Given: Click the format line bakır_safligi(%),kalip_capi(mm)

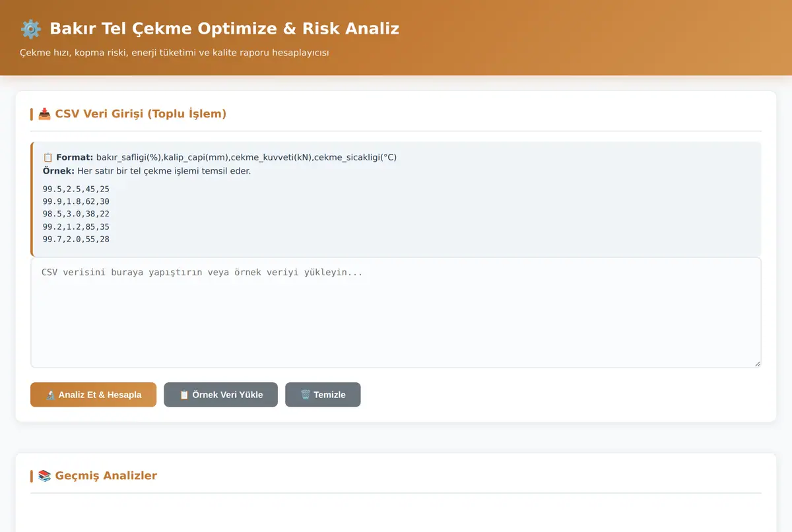Looking at the screenshot, I should (x=246, y=157).
